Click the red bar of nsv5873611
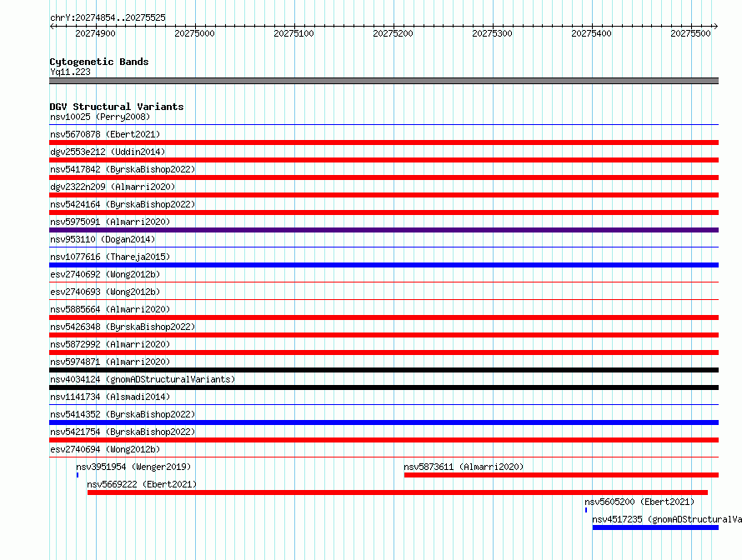This screenshot has height=560, width=742. pyautogui.click(x=561, y=475)
